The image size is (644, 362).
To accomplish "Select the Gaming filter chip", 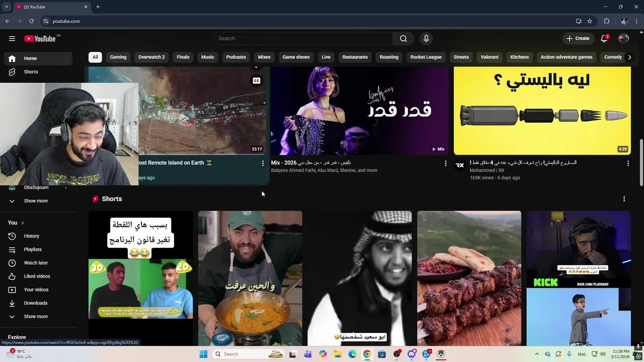I will (x=118, y=57).
